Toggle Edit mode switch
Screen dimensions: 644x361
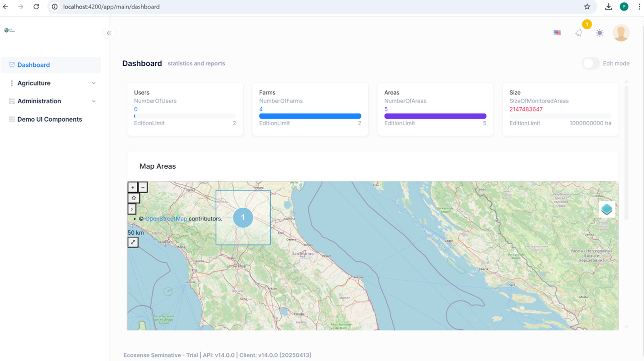[590, 63]
